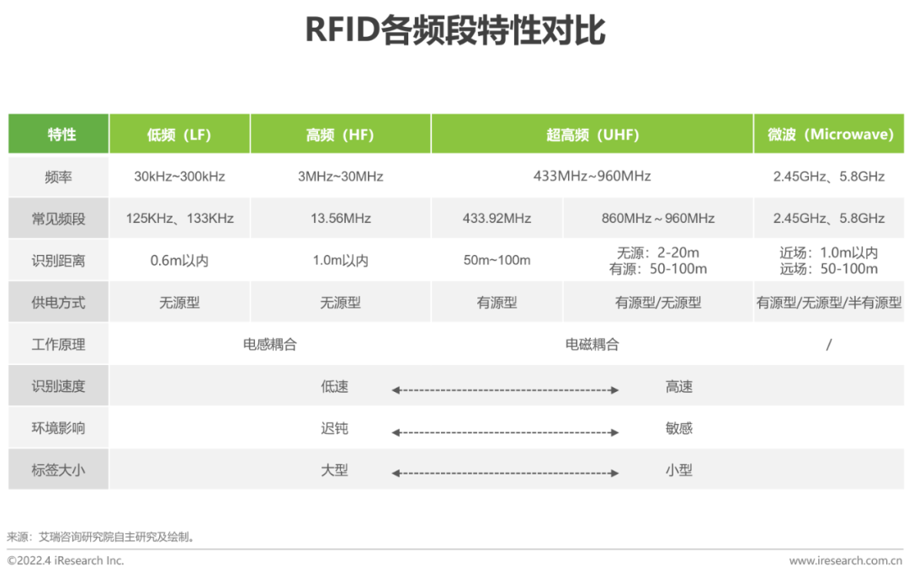Click the '电磁耦合' cell
909x588 pixels.
click(x=592, y=345)
